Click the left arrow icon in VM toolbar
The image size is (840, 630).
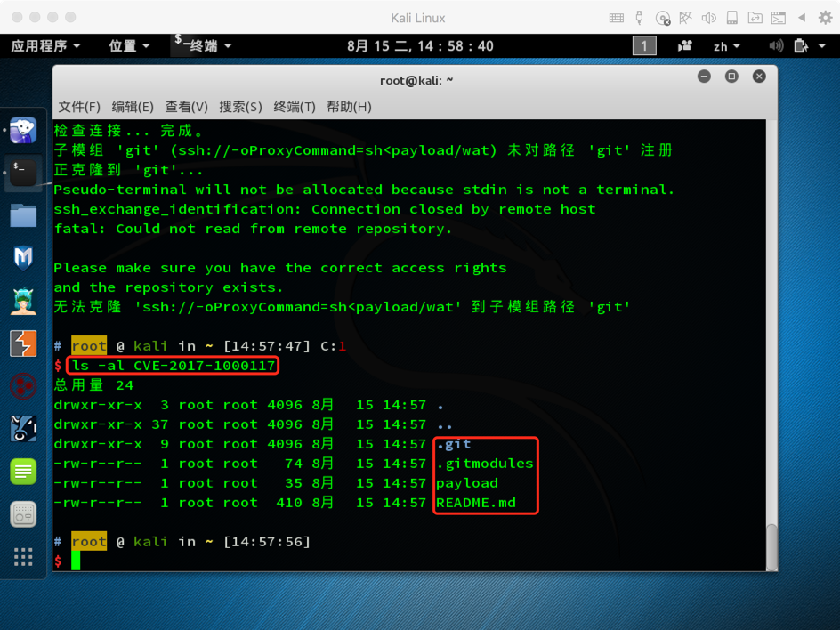[802, 18]
